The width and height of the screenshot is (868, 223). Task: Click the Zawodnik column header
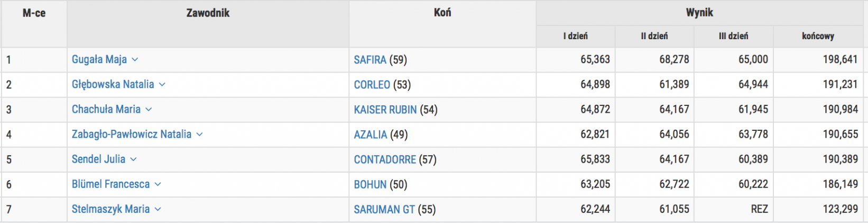click(x=208, y=13)
